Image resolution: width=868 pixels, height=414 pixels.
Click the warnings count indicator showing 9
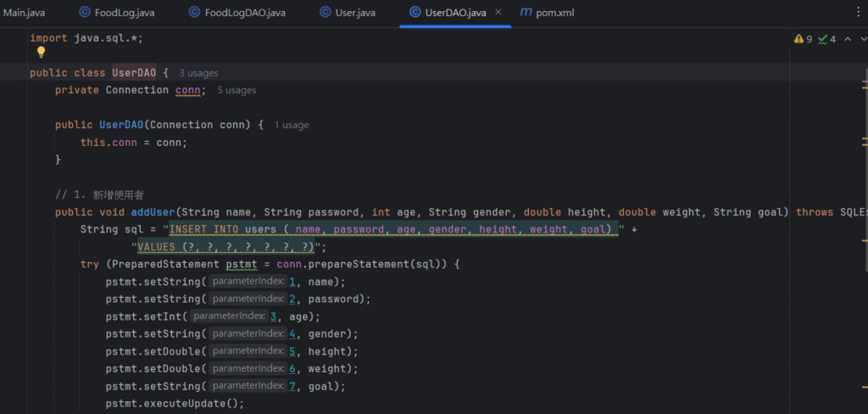(804, 39)
